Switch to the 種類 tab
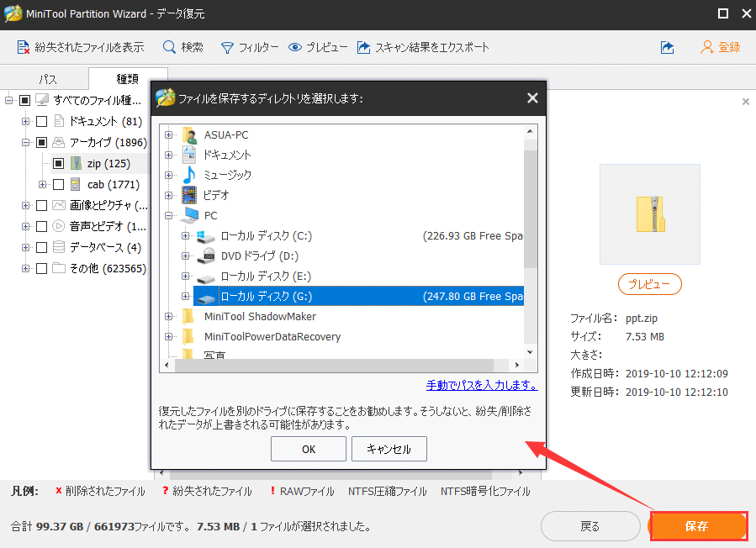Screen dimensions: 756x548 pyautogui.click(x=127, y=78)
